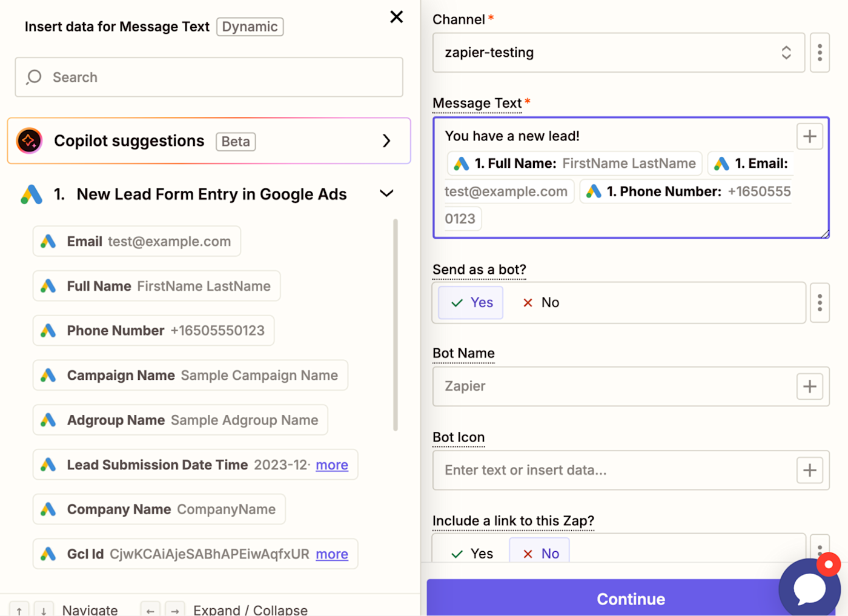Click the search magnifier icon

tap(34, 77)
